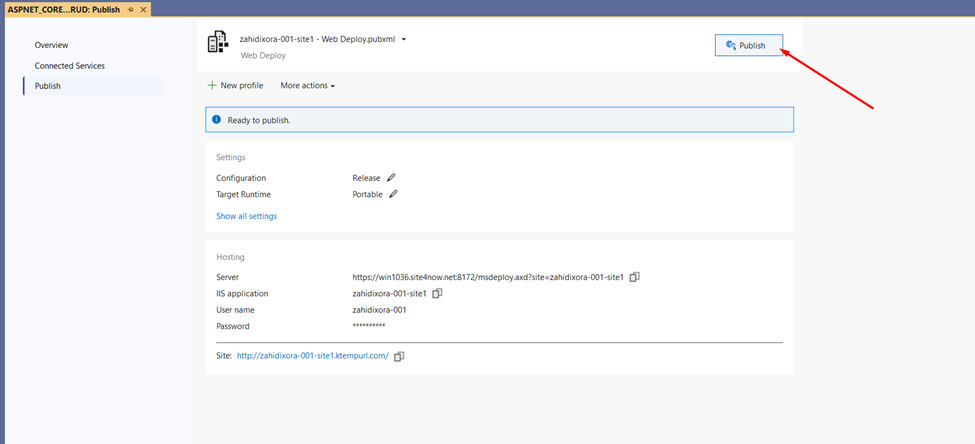Image resolution: width=975 pixels, height=444 pixels.
Task: Expand the More actions menu
Action: click(307, 86)
